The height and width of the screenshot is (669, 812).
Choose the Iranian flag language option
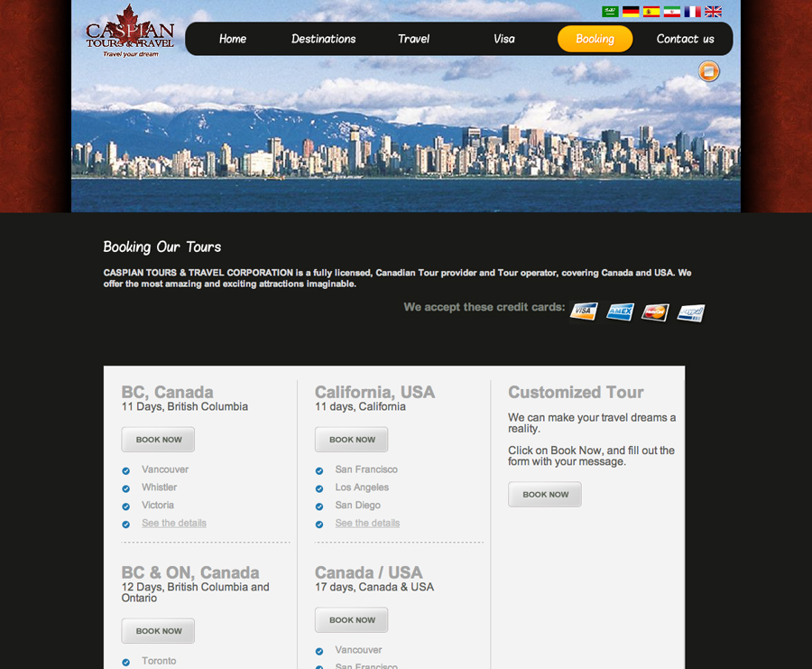(x=671, y=12)
